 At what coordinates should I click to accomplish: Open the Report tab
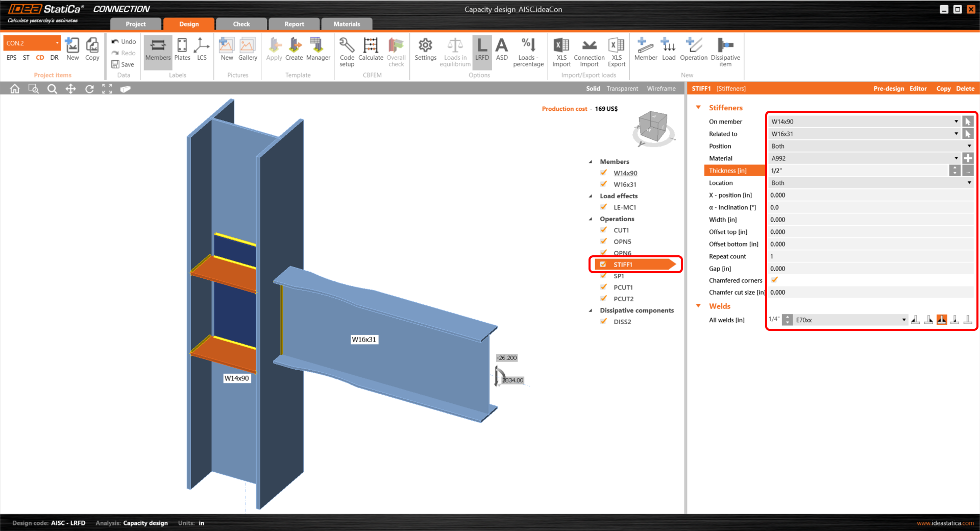click(293, 23)
